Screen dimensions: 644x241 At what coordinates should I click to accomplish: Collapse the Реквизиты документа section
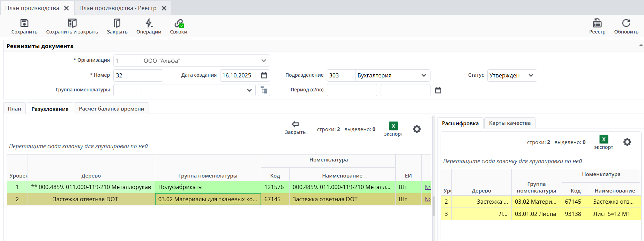pyautogui.click(x=641, y=45)
